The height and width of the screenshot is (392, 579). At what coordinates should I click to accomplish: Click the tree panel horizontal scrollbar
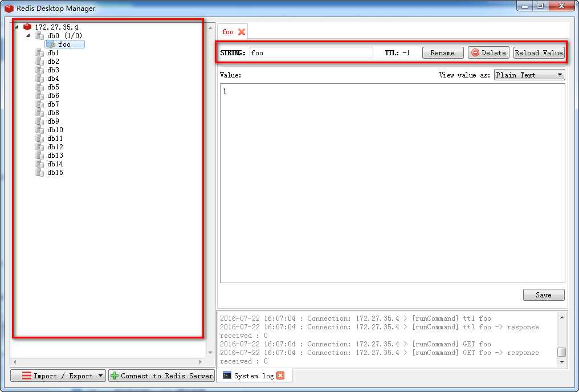108,362
